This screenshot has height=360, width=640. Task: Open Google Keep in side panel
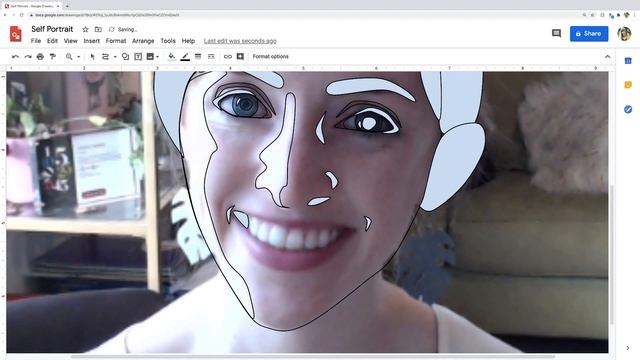628,85
